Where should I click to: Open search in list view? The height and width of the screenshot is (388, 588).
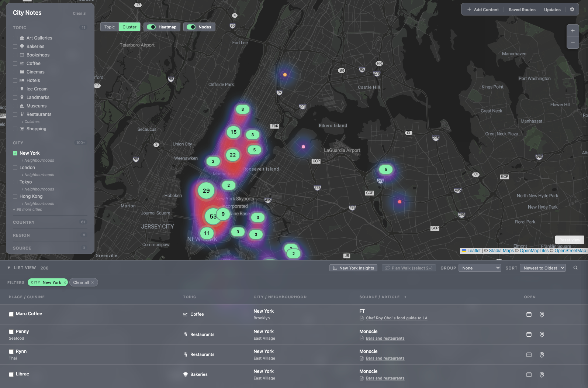point(575,268)
